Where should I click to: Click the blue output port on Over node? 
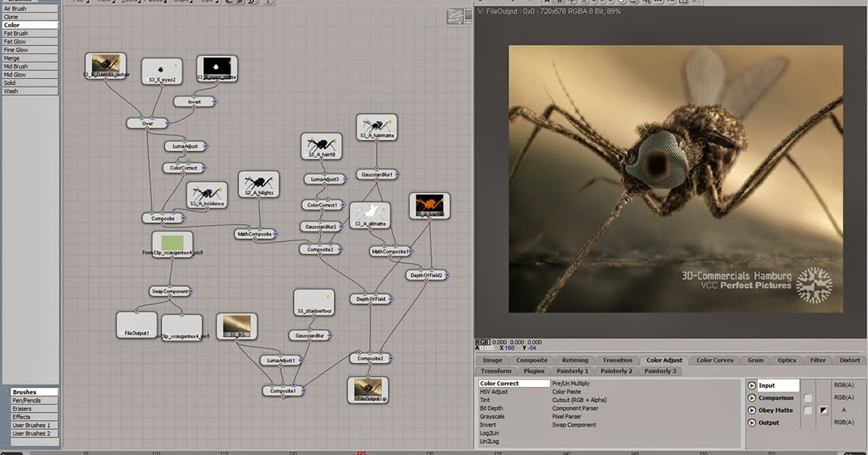(168, 124)
